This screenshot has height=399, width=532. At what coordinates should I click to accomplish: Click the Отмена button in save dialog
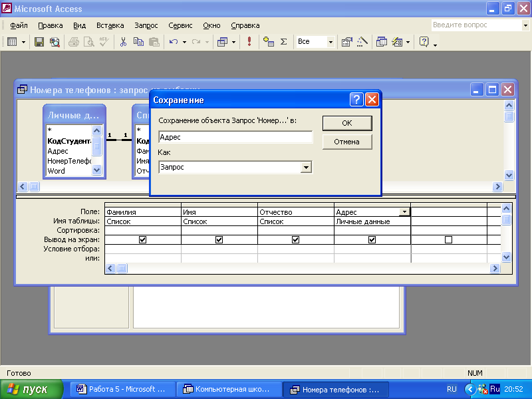(347, 142)
